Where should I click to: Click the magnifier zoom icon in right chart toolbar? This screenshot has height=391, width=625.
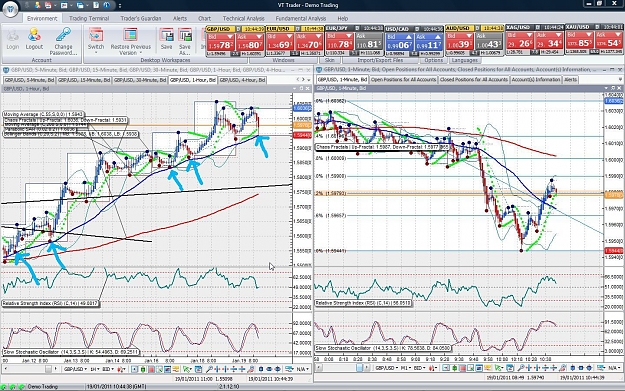521,369
